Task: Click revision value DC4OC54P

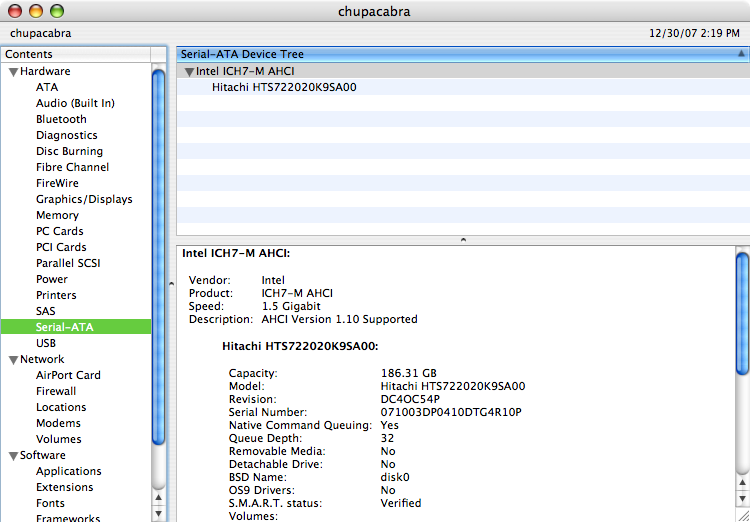Action: (410, 399)
